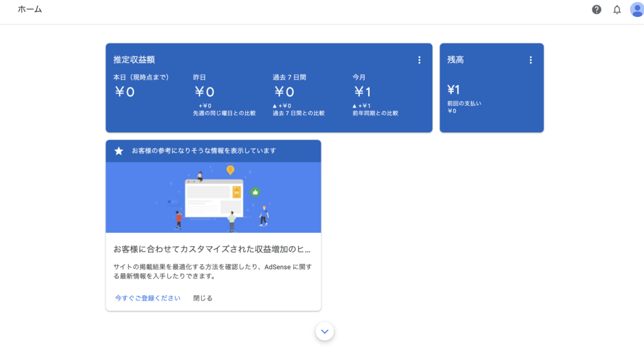The image size is (644, 355).
Task: Click the ¥1 balance amount in 残高 card
Action: 453,89
